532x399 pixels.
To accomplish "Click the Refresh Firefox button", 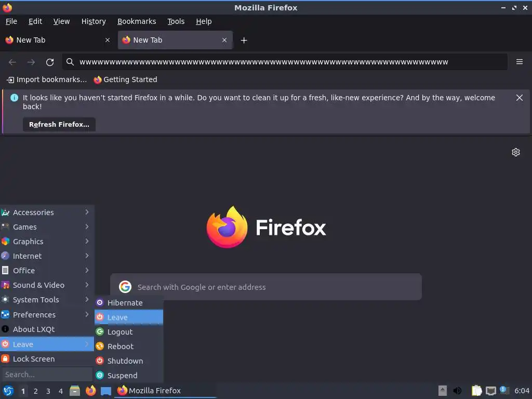I will (x=59, y=125).
